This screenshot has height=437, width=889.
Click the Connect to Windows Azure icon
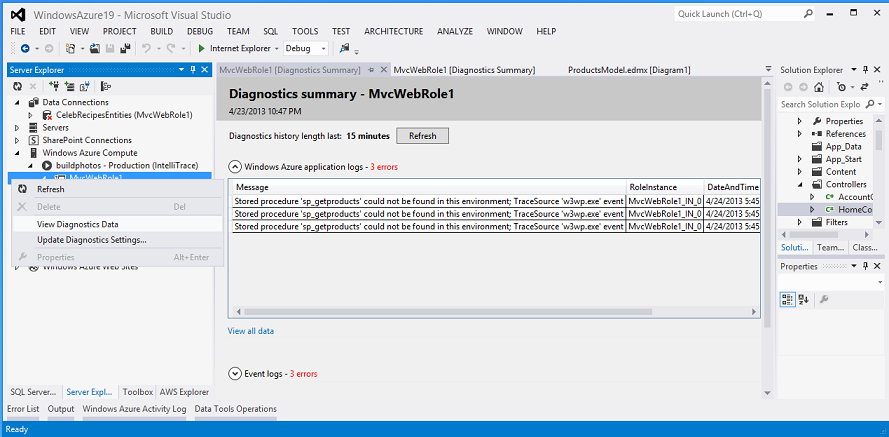85,86
